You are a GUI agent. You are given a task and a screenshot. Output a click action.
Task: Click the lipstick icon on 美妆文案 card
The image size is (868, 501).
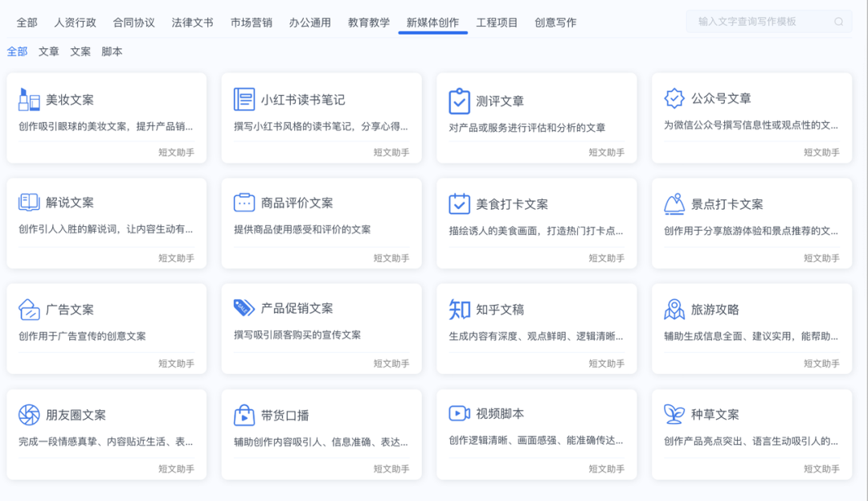pyautogui.click(x=30, y=100)
